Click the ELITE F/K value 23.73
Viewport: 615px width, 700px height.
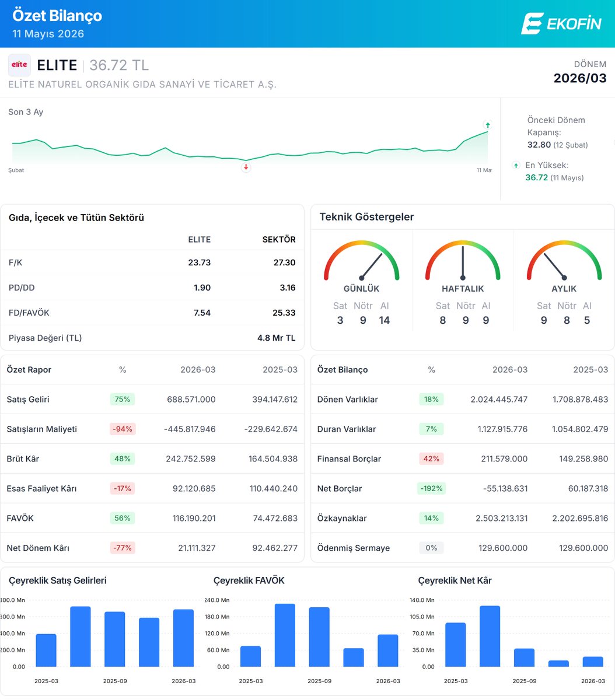pyautogui.click(x=199, y=262)
